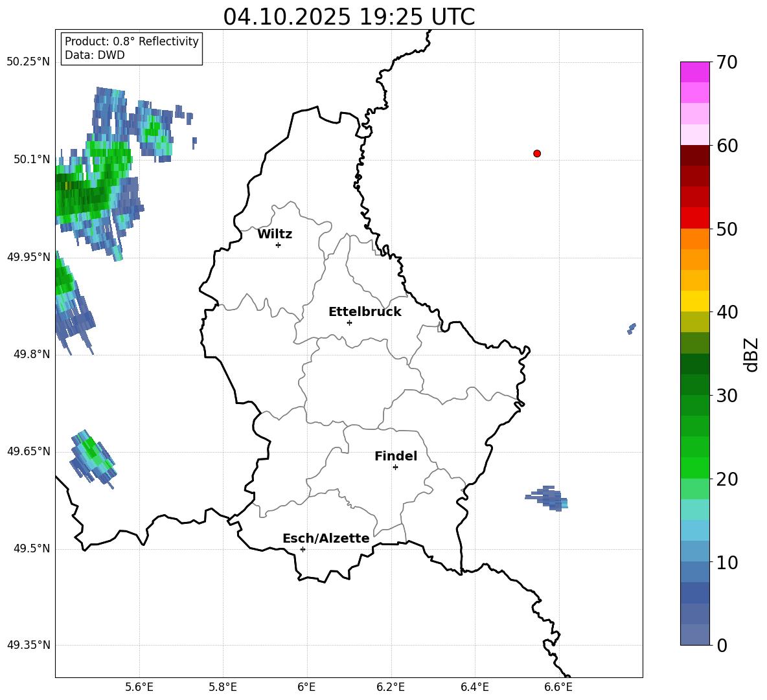Click the 5.6°E longitude label
The width and height of the screenshot is (767, 700).
tap(139, 687)
